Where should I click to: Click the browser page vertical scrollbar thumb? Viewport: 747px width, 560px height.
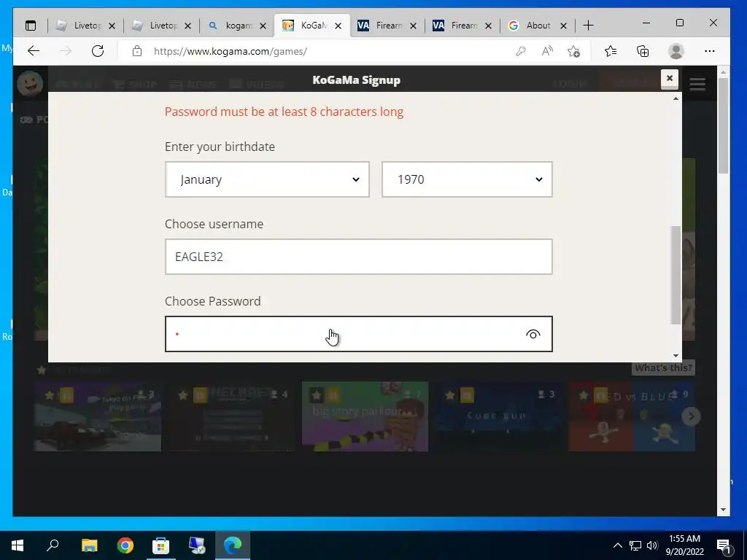click(723, 126)
